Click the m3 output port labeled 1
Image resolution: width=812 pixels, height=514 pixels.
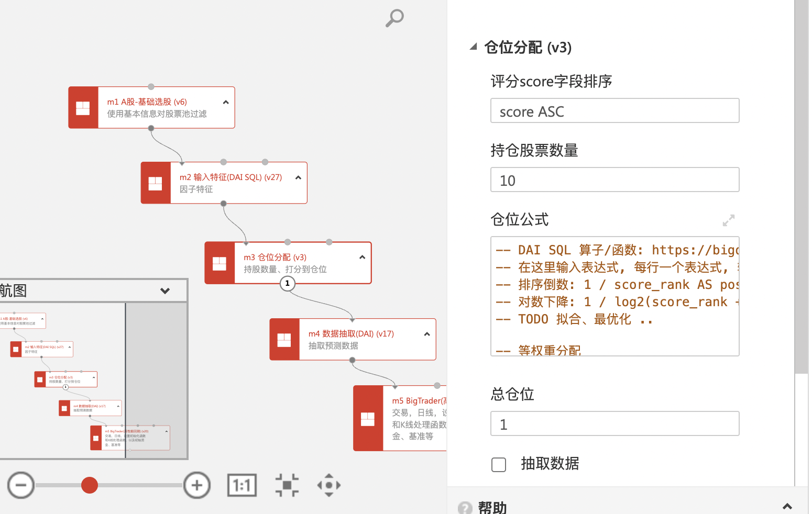pos(288,284)
